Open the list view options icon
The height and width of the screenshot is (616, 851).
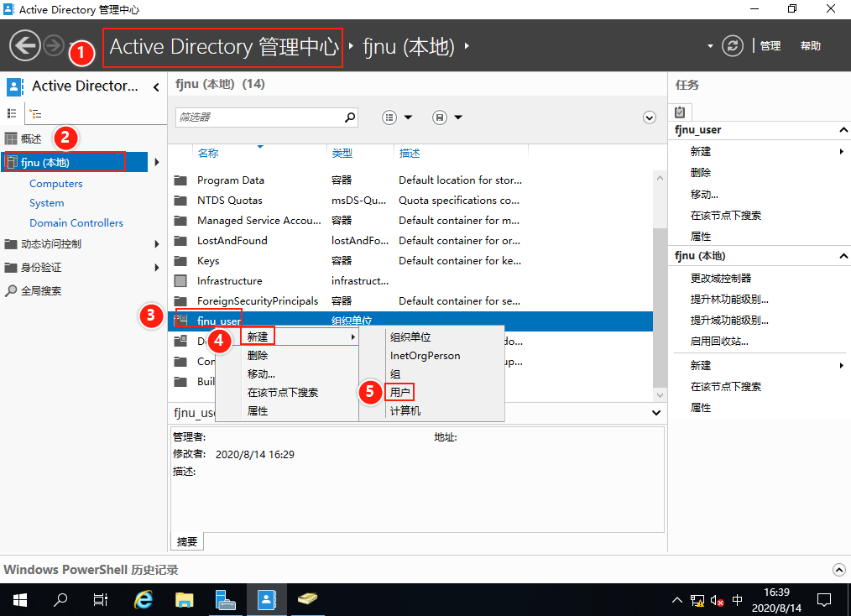pyautogui.click(x=389, y=117)
